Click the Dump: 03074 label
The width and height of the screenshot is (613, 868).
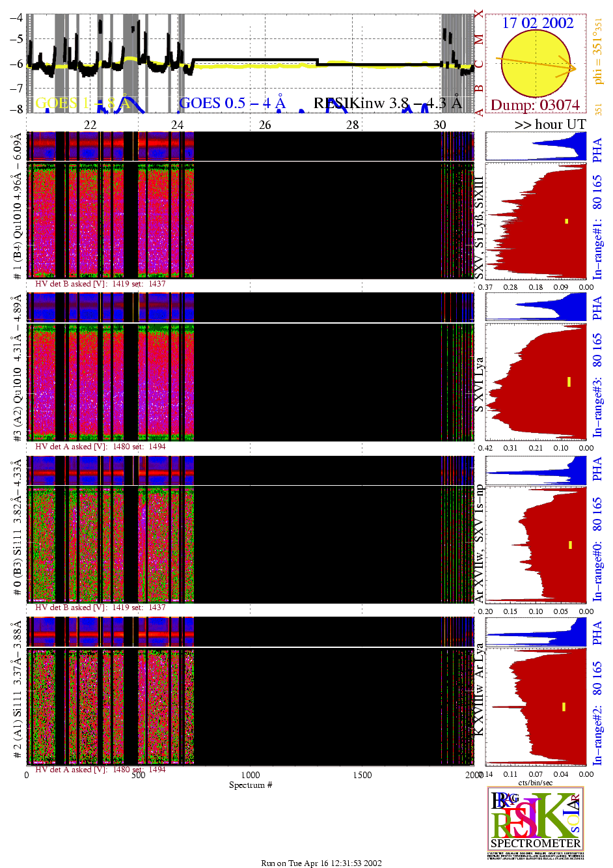[x=535, y=105]
